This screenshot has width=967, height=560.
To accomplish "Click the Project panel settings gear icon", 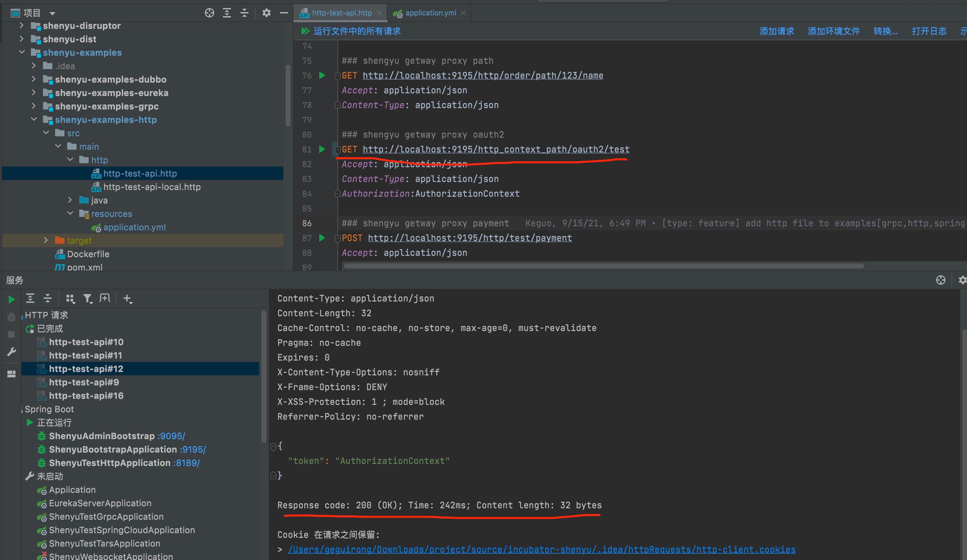I will click(266, 13).
